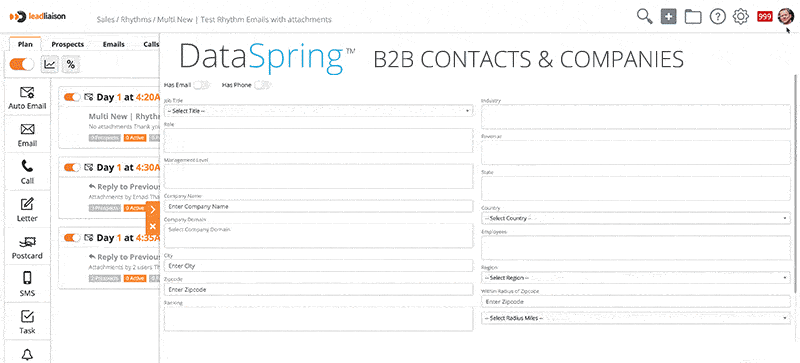Open the folder icon in the header
Screen dimensions: 800x363
coord(693,17)
